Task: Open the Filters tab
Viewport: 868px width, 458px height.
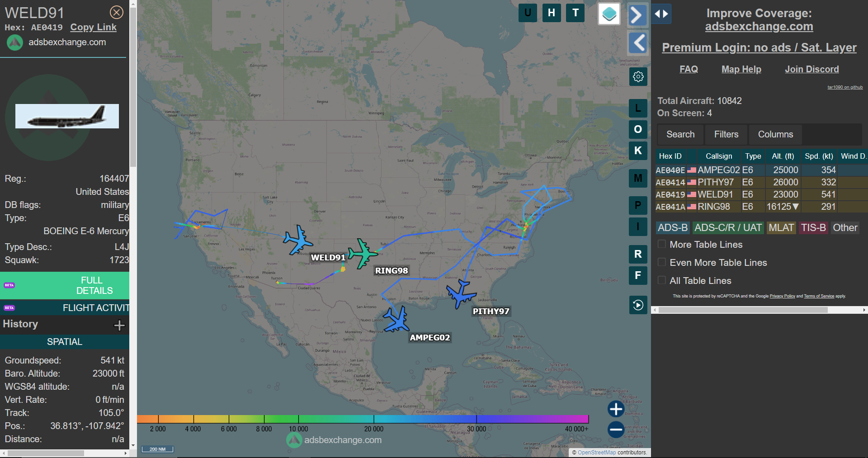Action: pyautogui.click(x=726, y=134)
